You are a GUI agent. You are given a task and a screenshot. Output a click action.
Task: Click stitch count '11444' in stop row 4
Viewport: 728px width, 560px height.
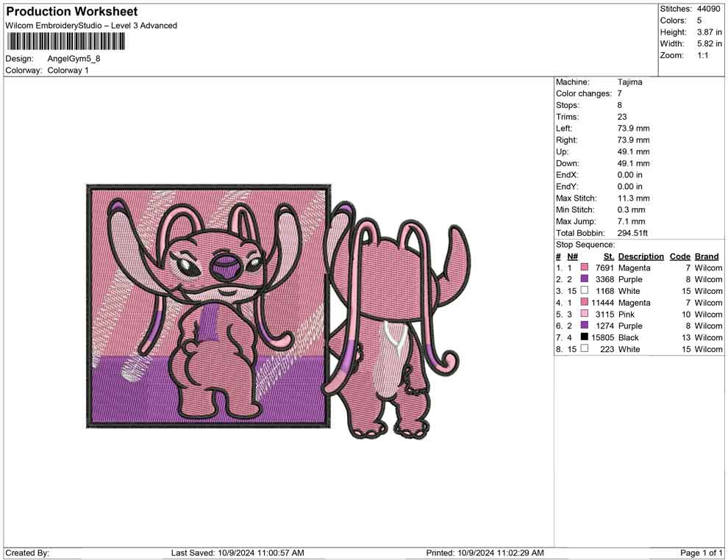coord(603,303)
